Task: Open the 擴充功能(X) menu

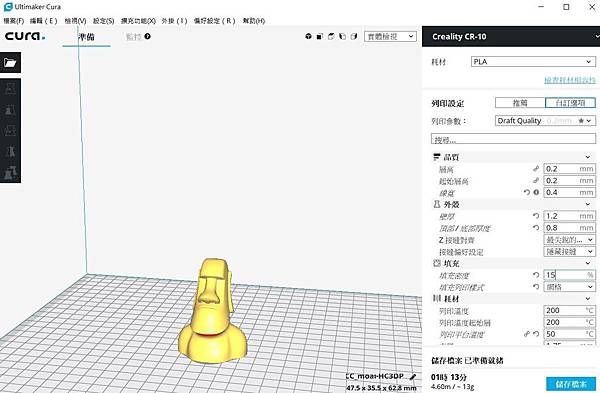Action: click(x=138, y=21)
